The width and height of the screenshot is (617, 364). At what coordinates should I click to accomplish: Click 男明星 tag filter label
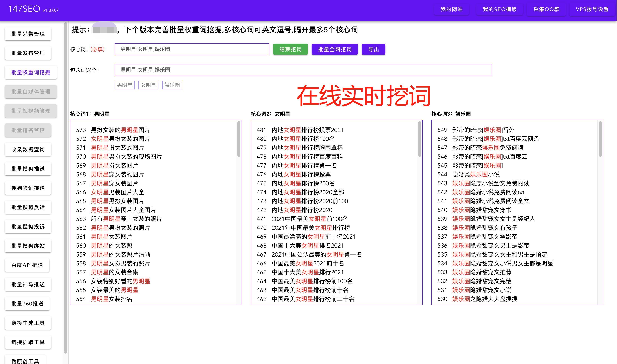124,85
